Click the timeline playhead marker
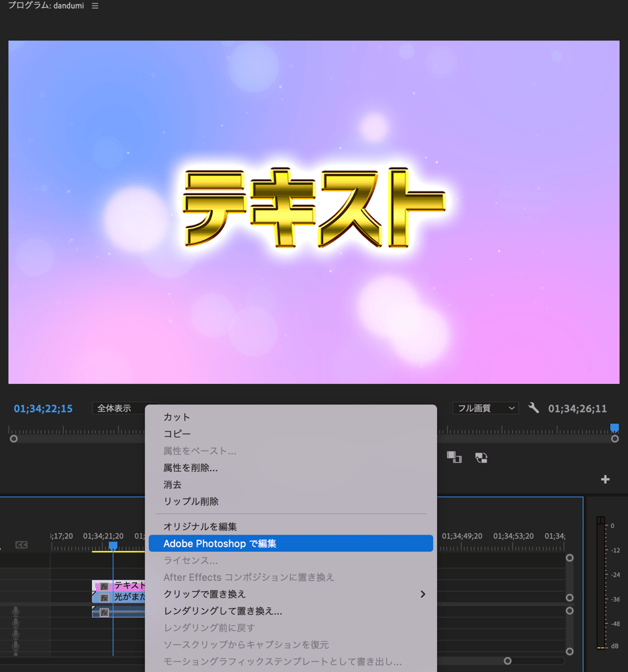 [x=113, y=546]
